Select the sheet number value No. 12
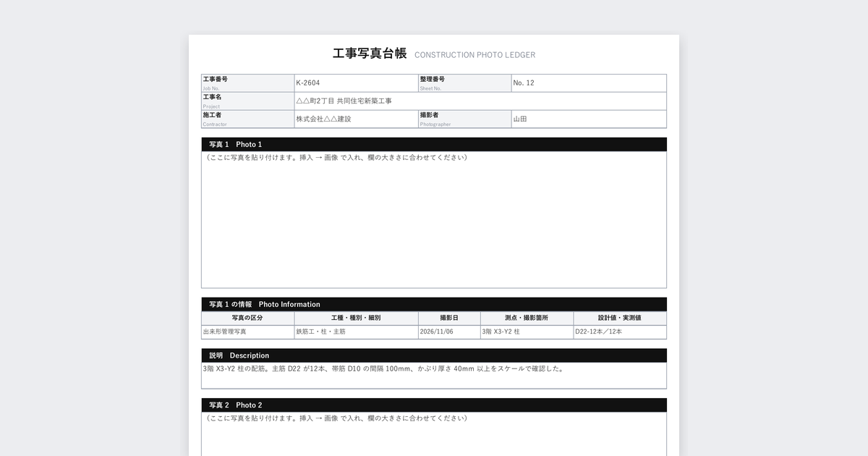 524,83
